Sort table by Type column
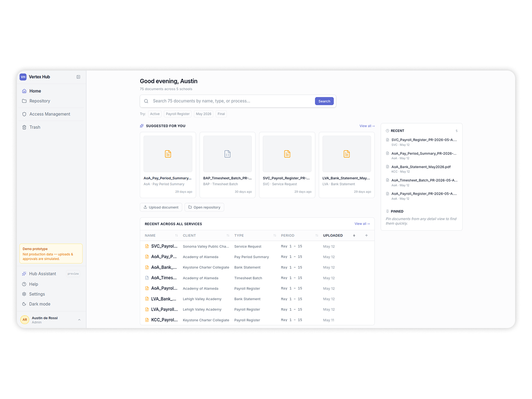The width and height of the screenshot is (532, 399). coord(255,235)
